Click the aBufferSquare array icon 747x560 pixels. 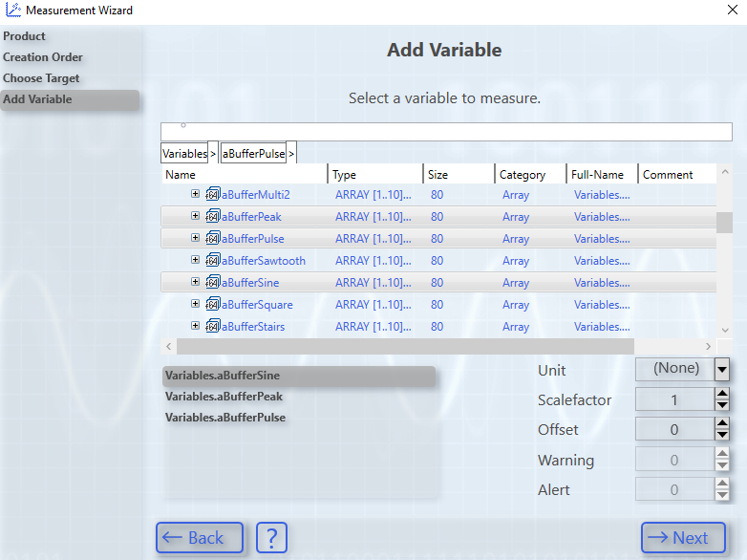click(x=212, y=304)
